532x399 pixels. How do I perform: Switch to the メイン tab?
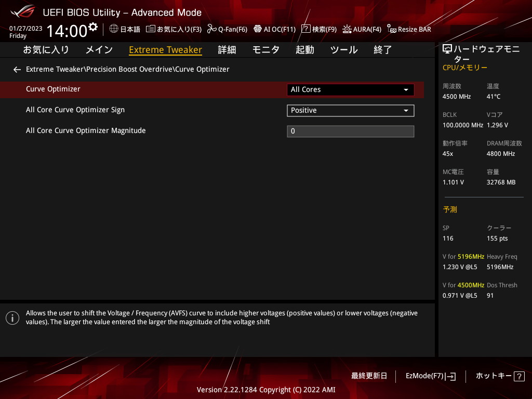(x=99, y=50)
